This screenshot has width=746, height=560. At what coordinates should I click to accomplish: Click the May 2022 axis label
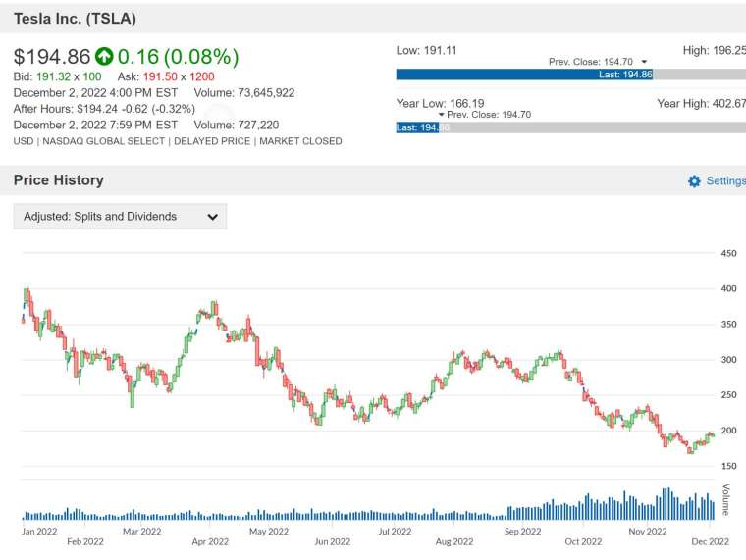coord(269,532)
